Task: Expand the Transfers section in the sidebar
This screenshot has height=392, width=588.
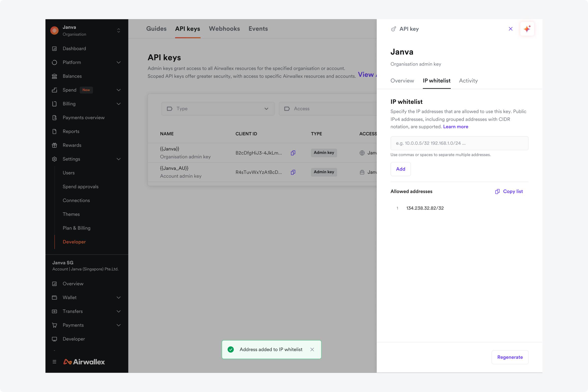Action: [x=119, y=311]
